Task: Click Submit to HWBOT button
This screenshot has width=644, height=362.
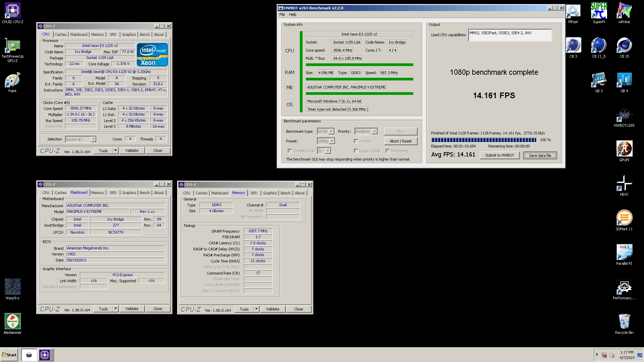Action: coord(500,155)
